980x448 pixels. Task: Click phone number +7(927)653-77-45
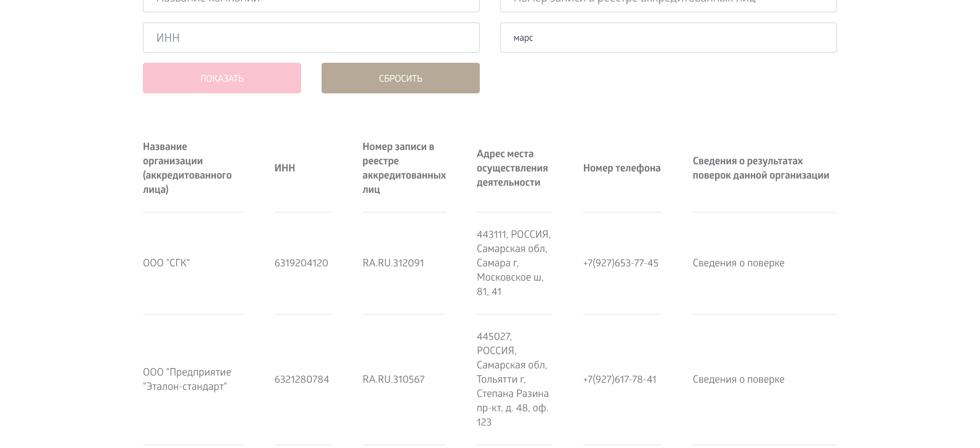[x=620, y=263]
